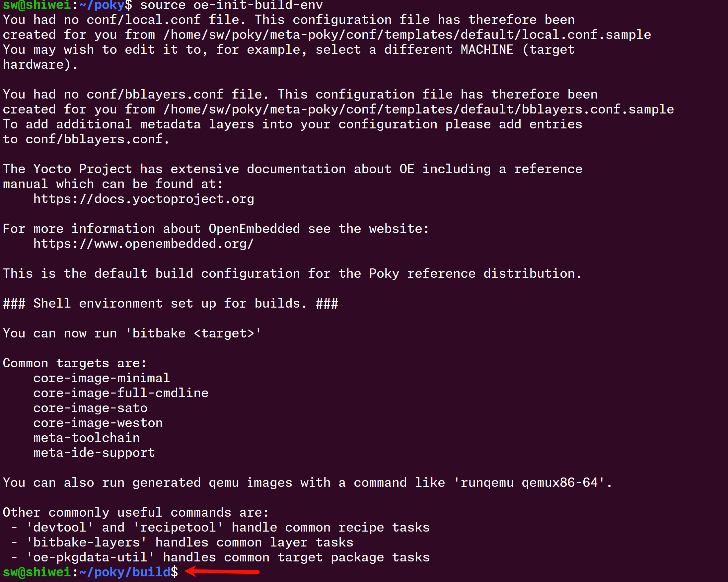Click the 'bitbake <target>' command text
728x582 pixels.
(x=193, y=333)
